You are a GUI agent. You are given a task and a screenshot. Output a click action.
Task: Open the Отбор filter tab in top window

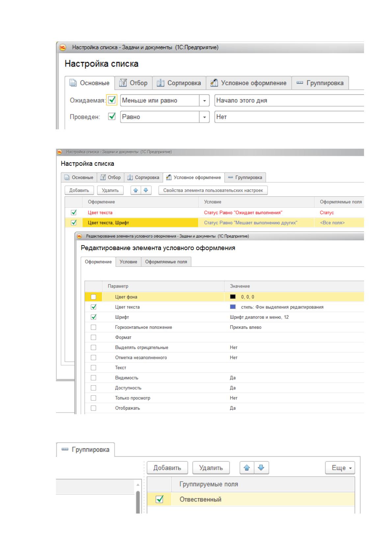coord(133,83)
